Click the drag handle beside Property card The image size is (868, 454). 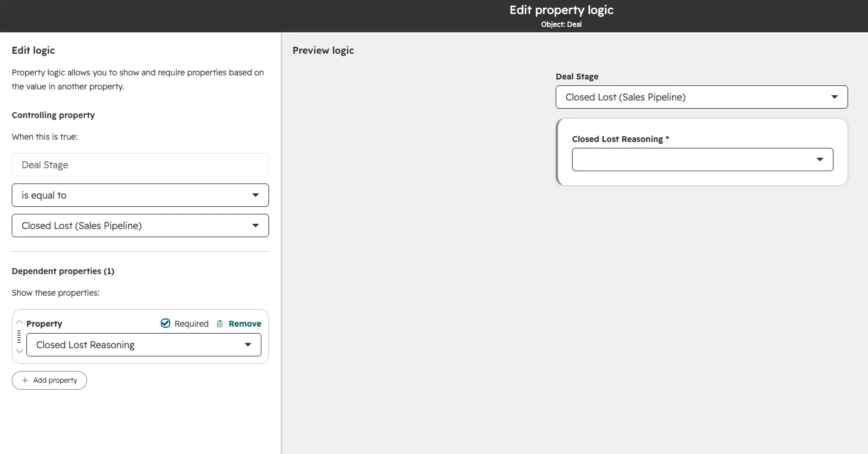19,337
